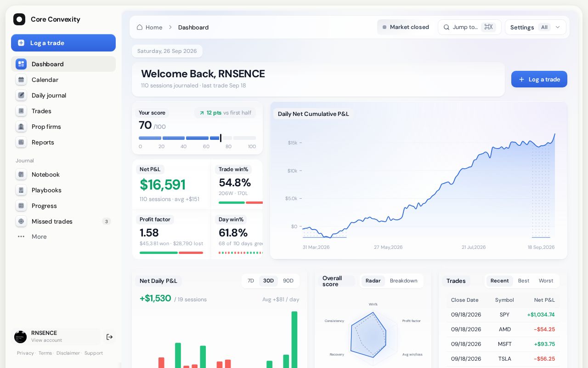Open the Missed trades icon
The width and height of the screenshot is (588, 368).
tap(21, 221)
